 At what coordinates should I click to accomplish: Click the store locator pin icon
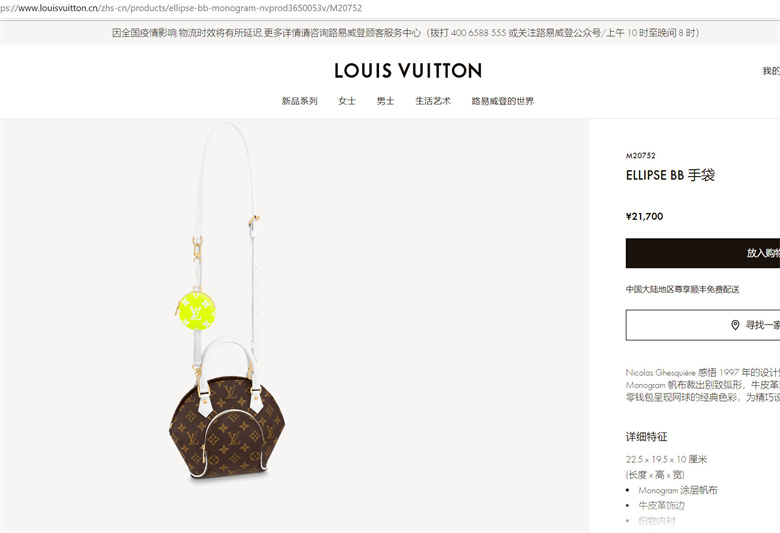pyautogui.click(x=735, y=325)
